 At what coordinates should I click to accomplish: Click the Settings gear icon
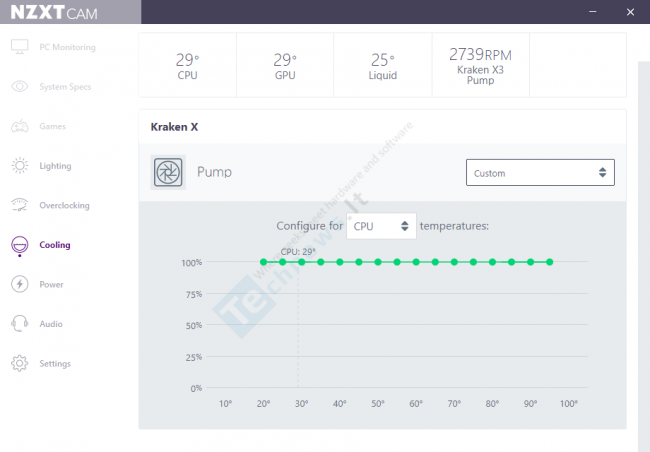point(19,363)
